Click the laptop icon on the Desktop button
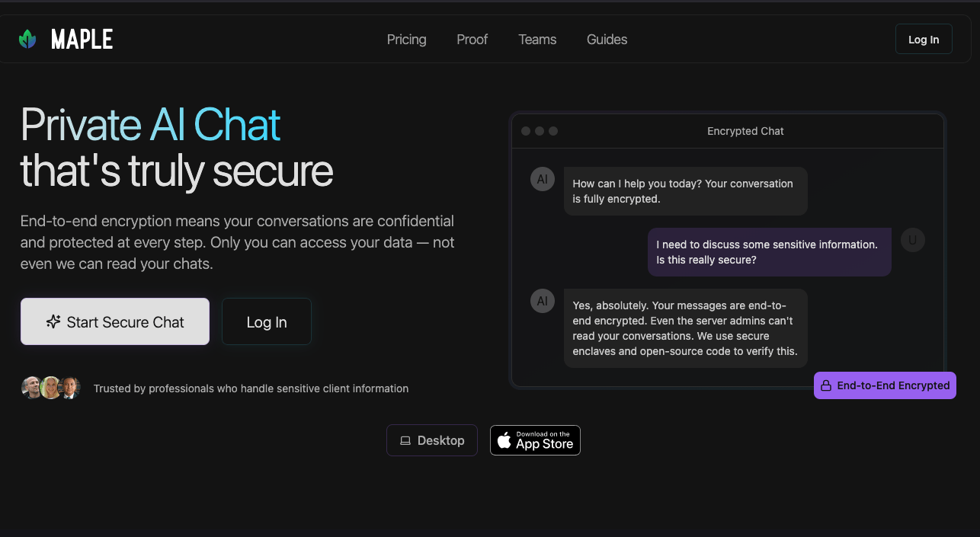Image resolution: width=980 pixels, height=537 pixels. [x=405, y=440]
